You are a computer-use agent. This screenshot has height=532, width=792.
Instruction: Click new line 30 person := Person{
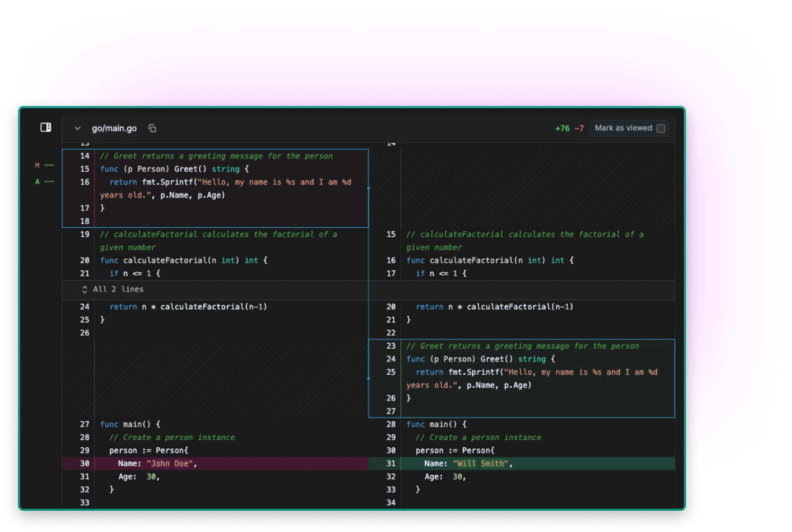(x=455, y=450)
